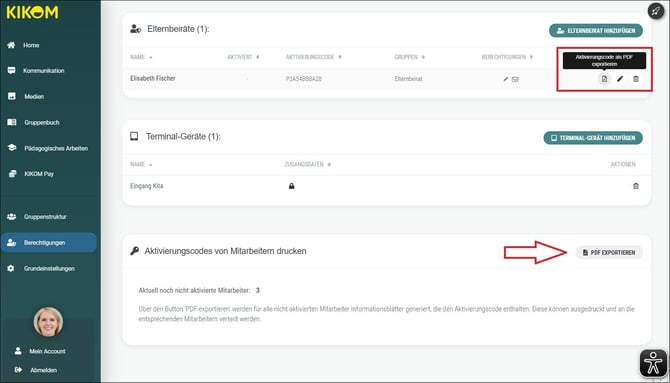The image size is (670, 383).
Task: Sort Terminal-Geräte by Name column
Action: 141,164
